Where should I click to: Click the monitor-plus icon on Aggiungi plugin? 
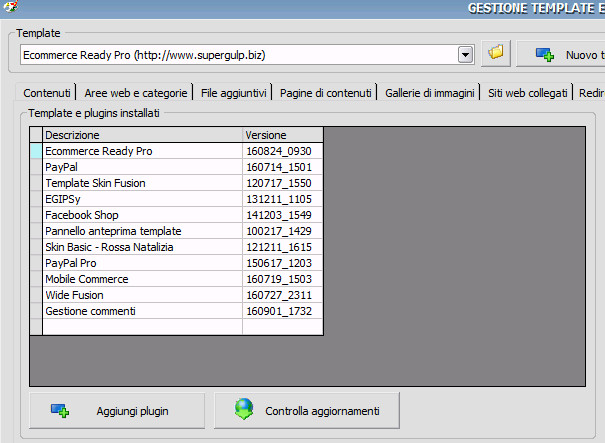(60, 411)
